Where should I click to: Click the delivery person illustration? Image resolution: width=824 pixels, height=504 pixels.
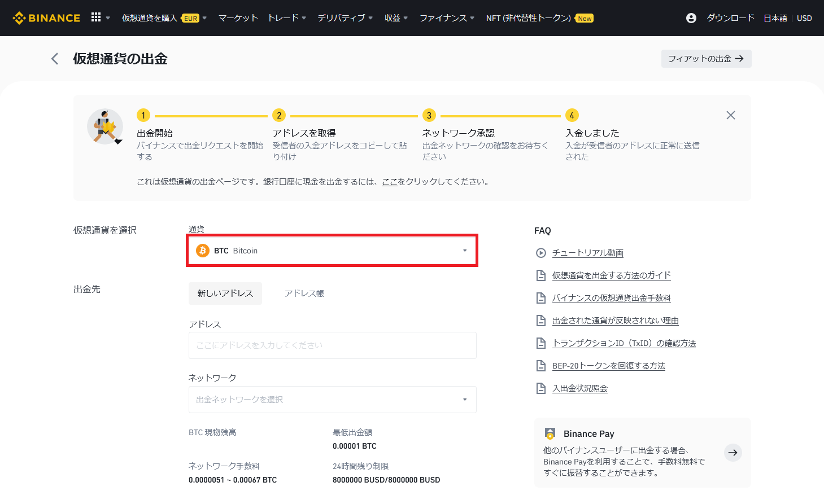106,126
